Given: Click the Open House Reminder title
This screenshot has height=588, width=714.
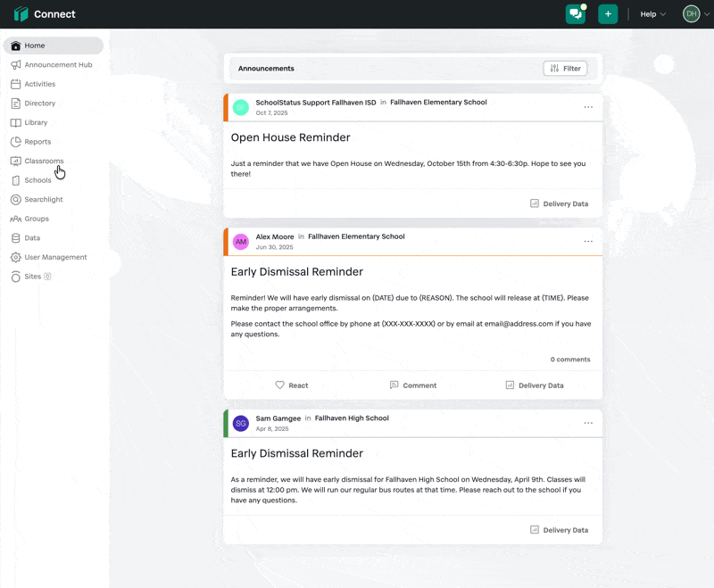Looking at the screenshot, I should coord(291,137).
